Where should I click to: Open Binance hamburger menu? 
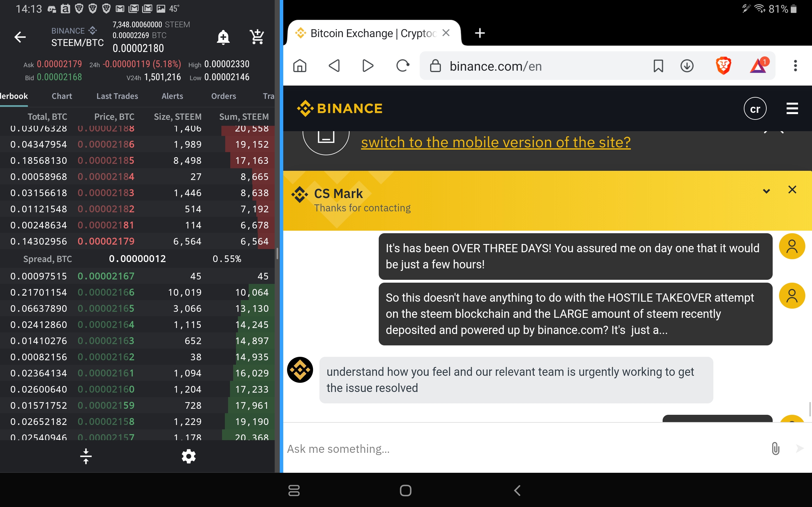coord(792,108)
